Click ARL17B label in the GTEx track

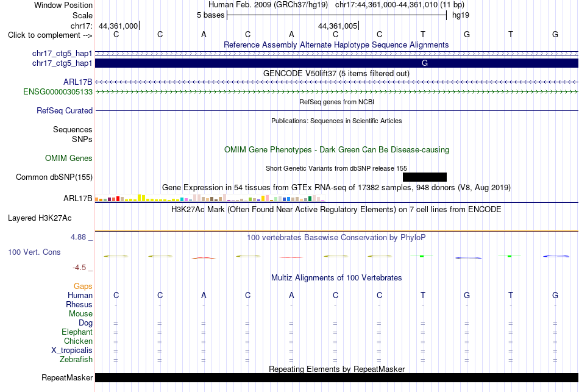(x=77, y=198)
